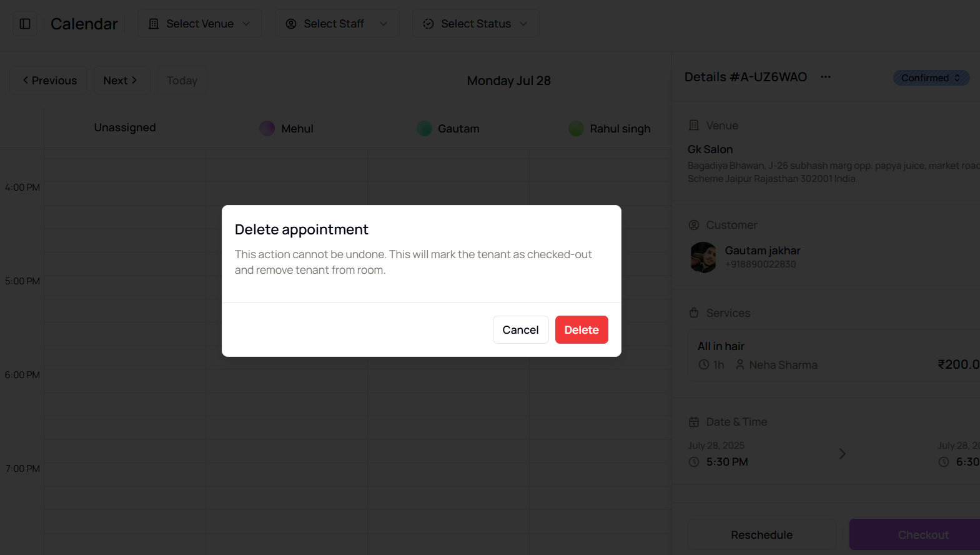This screenshot has height=555, width=980.
Task: Go to the Next day
Action: pos(122,80)
